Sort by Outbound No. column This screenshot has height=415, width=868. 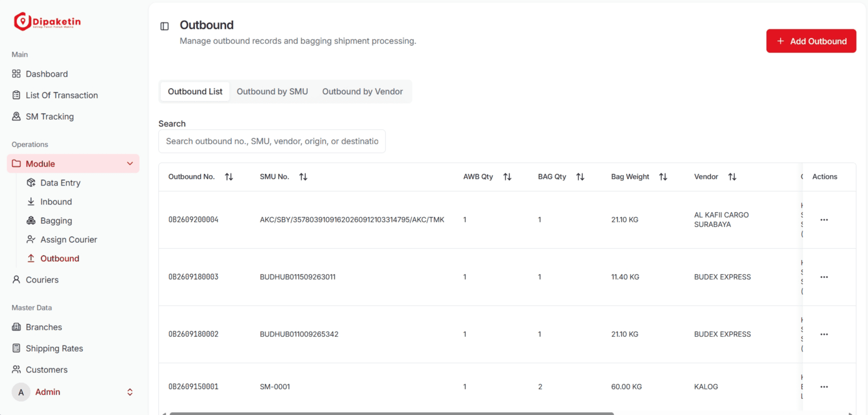pyautogui.click(x=229, y=177)
